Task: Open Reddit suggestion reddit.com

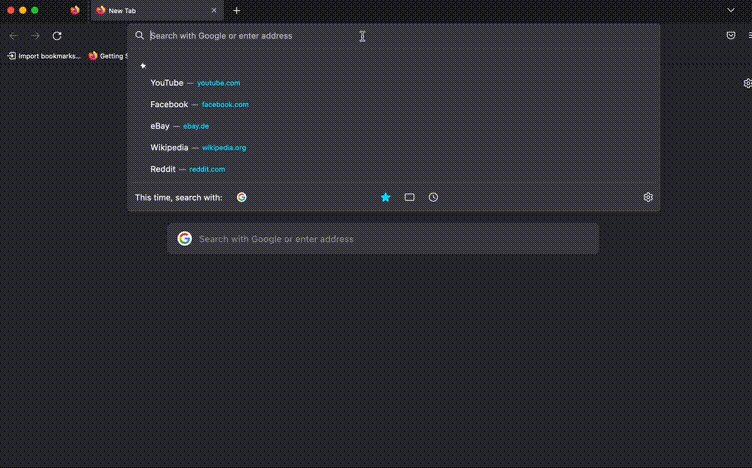Action: (x=393, y=169)
